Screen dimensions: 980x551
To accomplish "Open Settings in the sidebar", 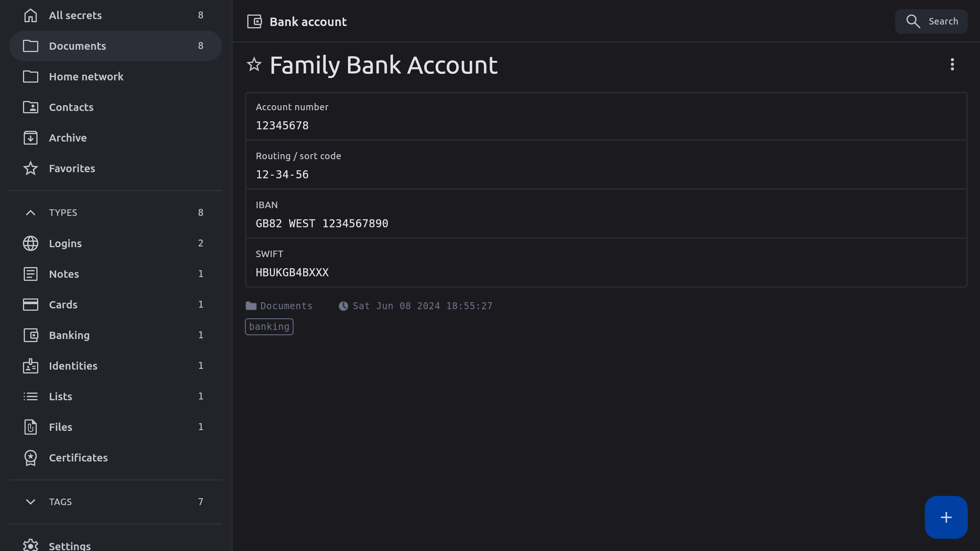I will pos(70,546).
